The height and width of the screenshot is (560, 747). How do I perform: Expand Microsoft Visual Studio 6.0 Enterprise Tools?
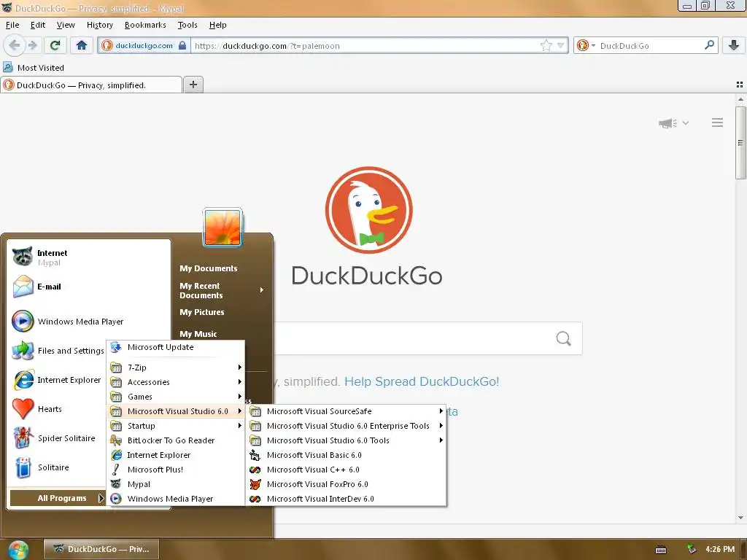coord(347,426)
